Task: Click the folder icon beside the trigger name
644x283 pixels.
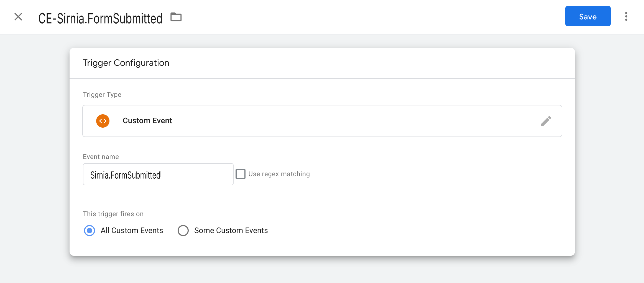Action: 176,17
